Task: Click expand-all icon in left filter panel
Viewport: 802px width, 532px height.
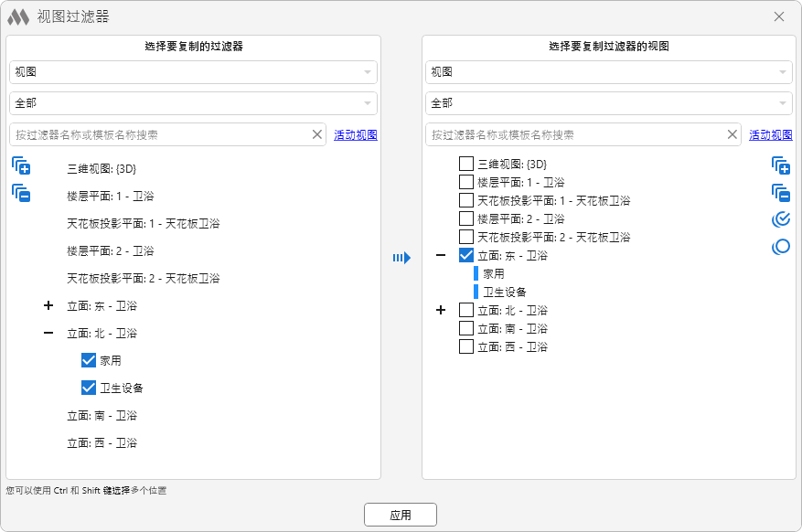Action: tap(21, 166)
